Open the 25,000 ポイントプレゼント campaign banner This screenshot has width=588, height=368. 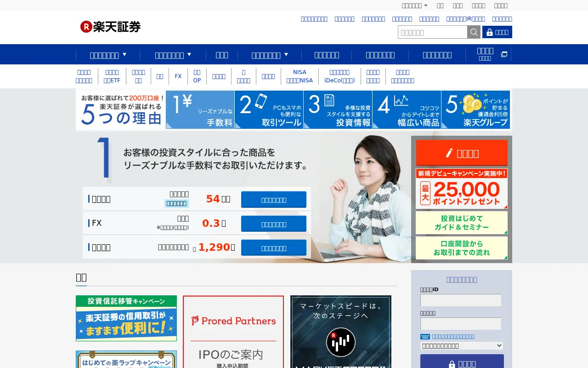click(462, 189)
